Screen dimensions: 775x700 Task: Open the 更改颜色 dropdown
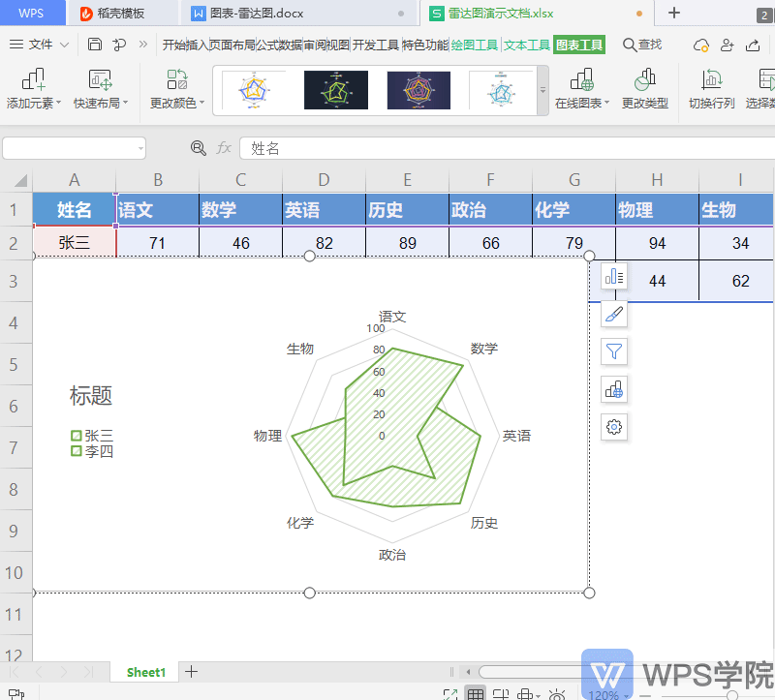coord(177,89)
